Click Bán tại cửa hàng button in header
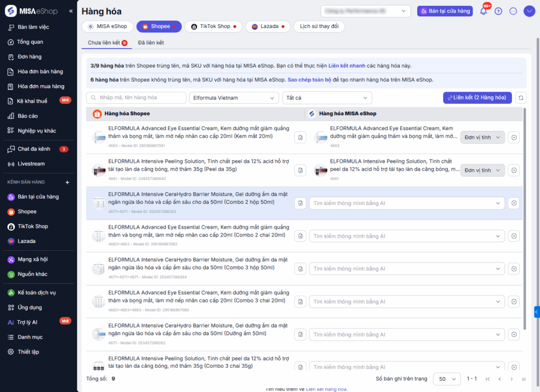The height and width of the screenshot is (392, 540). pyautogui.click(x=445, y=11)
